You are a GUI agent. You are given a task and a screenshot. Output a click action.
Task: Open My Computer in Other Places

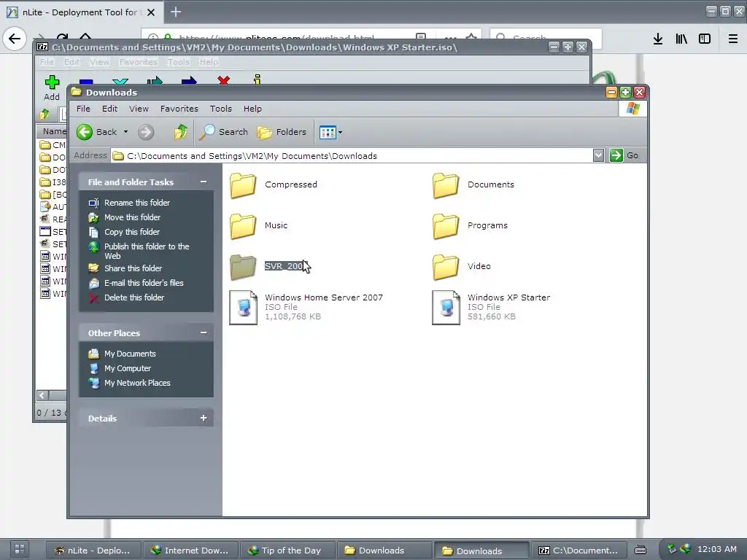(127, 368)
